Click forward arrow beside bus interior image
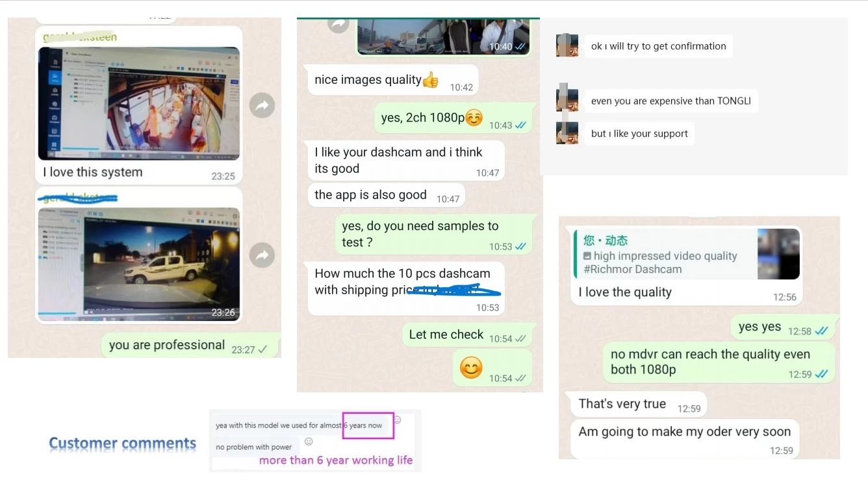The width and height of the screenshot is (868, 482). click(x=262, y=106)
